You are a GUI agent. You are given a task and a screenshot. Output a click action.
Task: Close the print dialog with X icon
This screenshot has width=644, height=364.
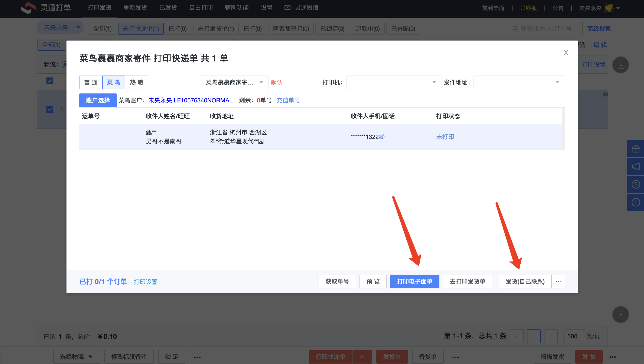pos(566,52)
